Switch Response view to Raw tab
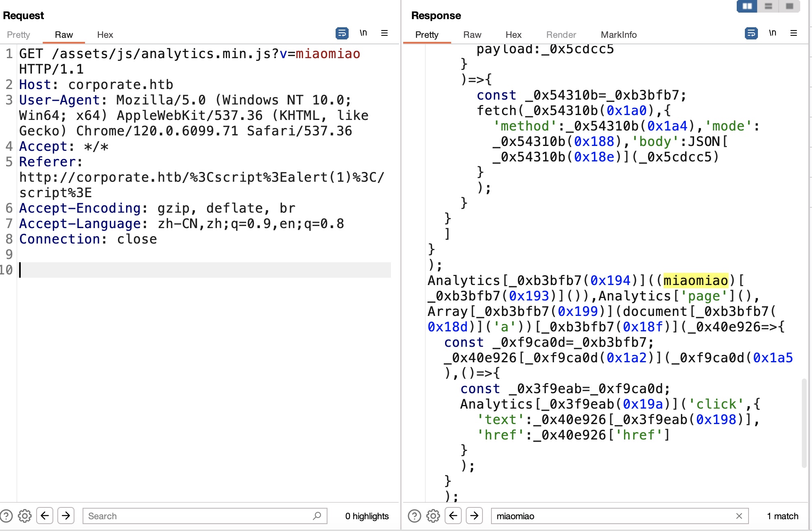 tap(472, 35)
